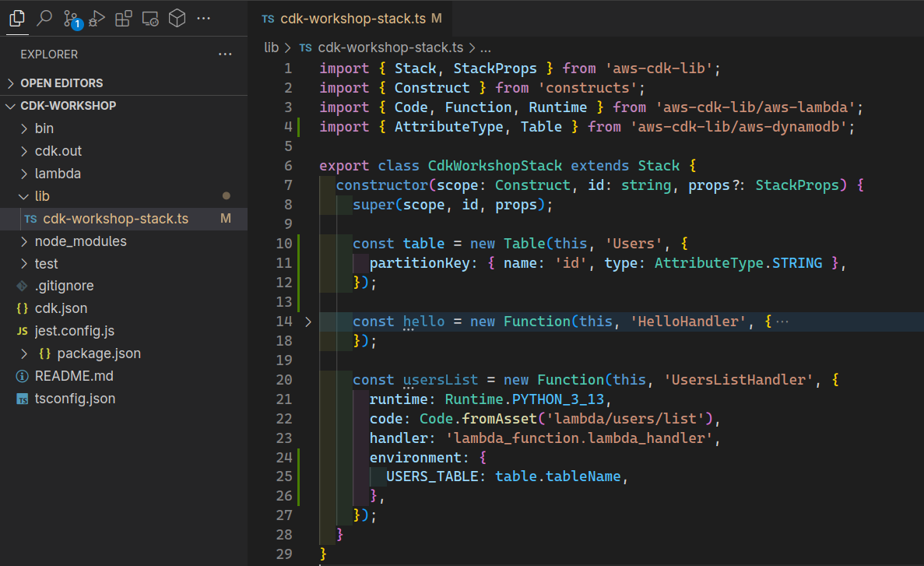Click the TS icon in breadcrumb
Viewport: 924px width, 566px height.
click(x=305, y=47)
